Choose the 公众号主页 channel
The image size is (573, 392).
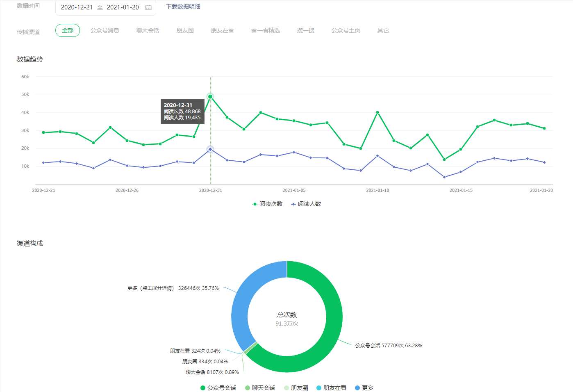coord(346,30)
